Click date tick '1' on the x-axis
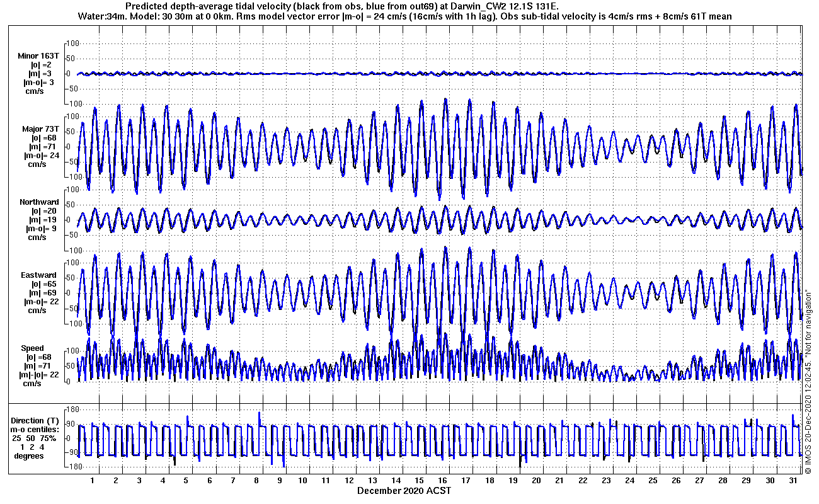Image resolution: width=819 pixels, height=504 pixels. 93,481
